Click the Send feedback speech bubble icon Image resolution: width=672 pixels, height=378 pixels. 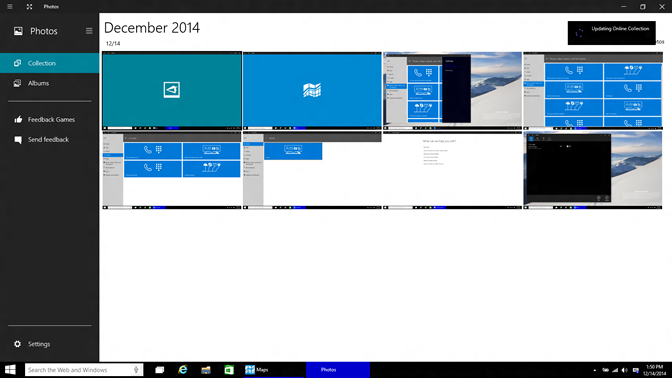18,140
